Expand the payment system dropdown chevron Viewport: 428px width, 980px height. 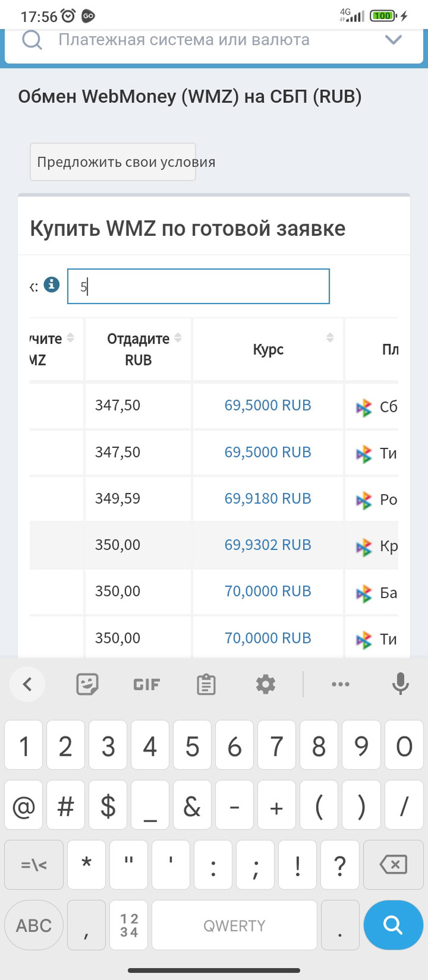pos(393,40)
